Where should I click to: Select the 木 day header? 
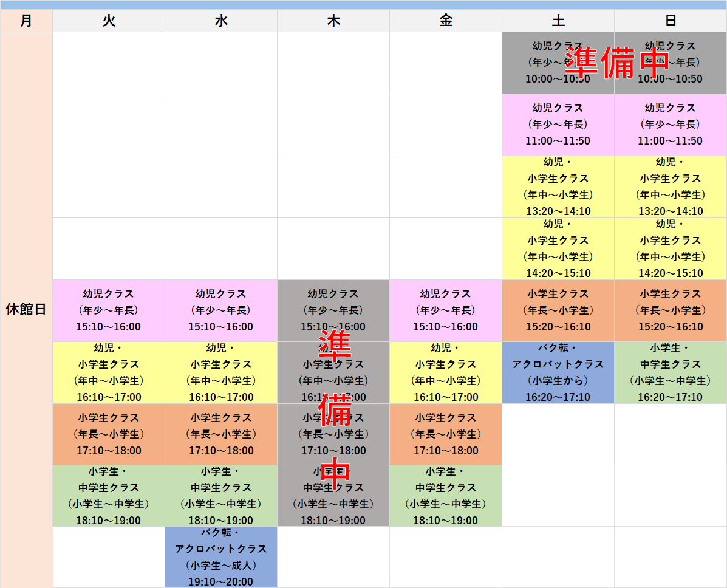333,21
